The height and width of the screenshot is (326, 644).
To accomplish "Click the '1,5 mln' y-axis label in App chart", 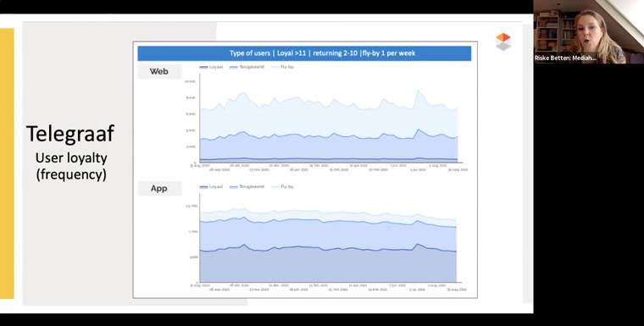I will [191, 206].
